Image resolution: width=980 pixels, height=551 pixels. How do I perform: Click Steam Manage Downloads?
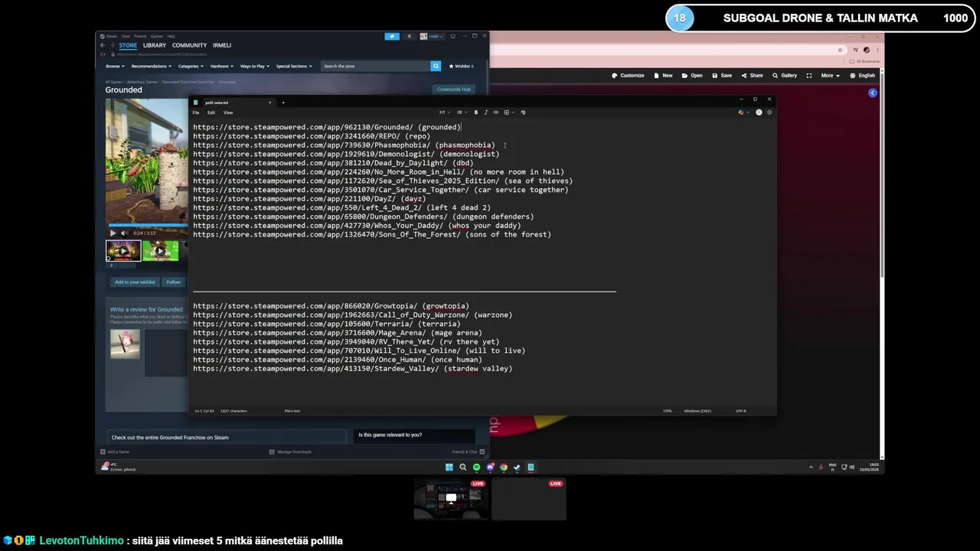point(290,452)
